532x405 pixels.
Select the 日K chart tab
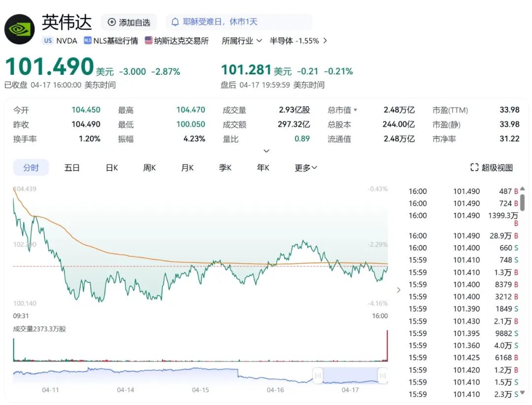(x=112, y=168)
